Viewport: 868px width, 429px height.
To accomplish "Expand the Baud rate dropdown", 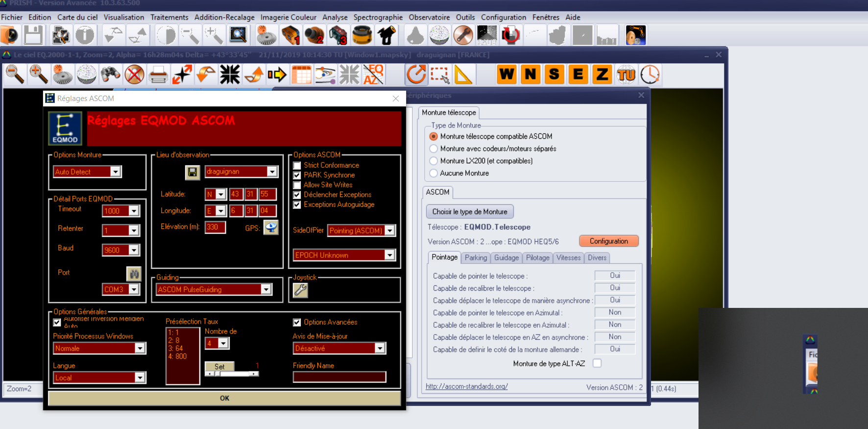I will click(134, 250).
